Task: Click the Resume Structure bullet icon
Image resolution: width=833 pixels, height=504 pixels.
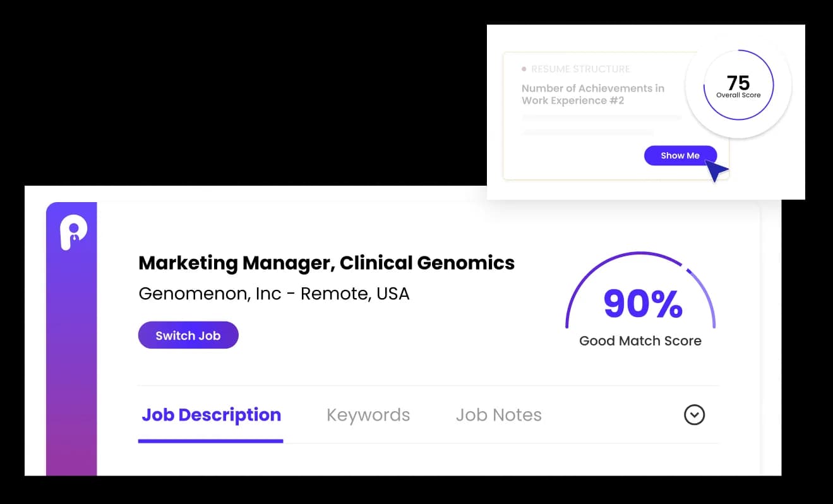Action: (525, 68)
